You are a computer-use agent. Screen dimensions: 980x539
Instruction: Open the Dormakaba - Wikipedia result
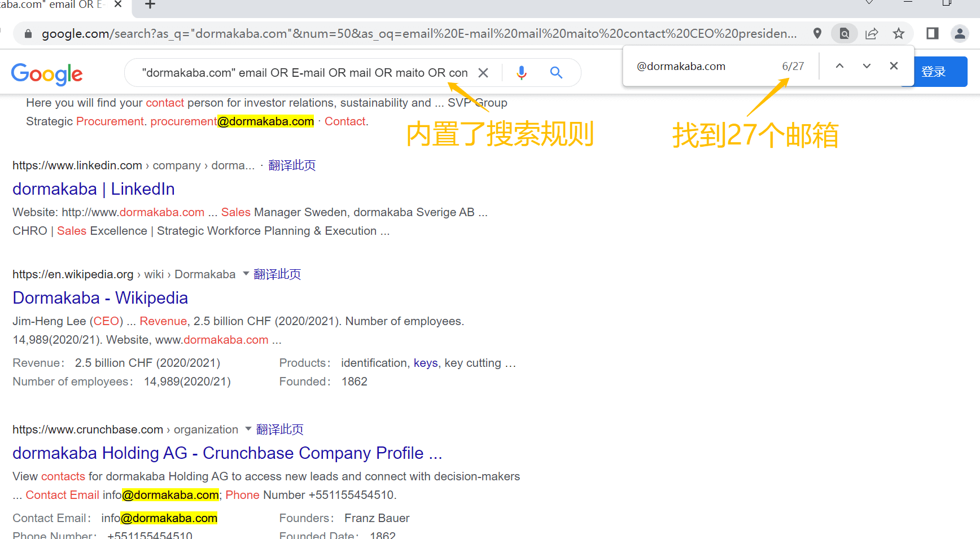(x=100, y=298)
